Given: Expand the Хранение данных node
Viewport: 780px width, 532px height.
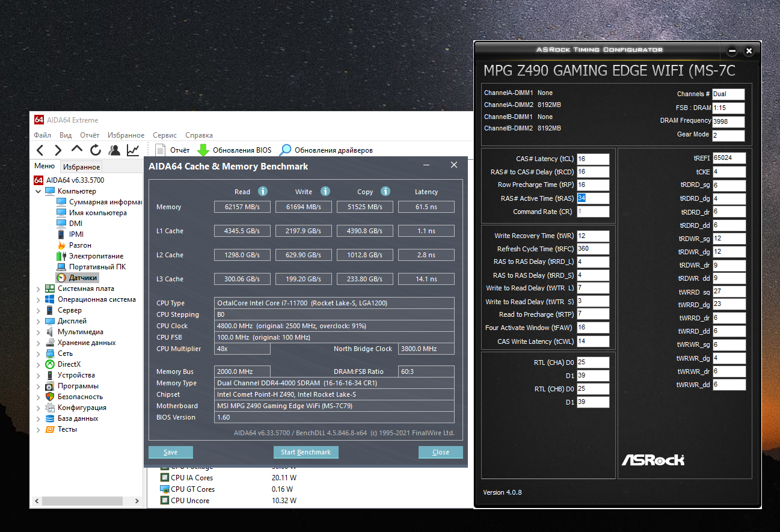Looking at the screenshot, I should [x=38, y=343].
